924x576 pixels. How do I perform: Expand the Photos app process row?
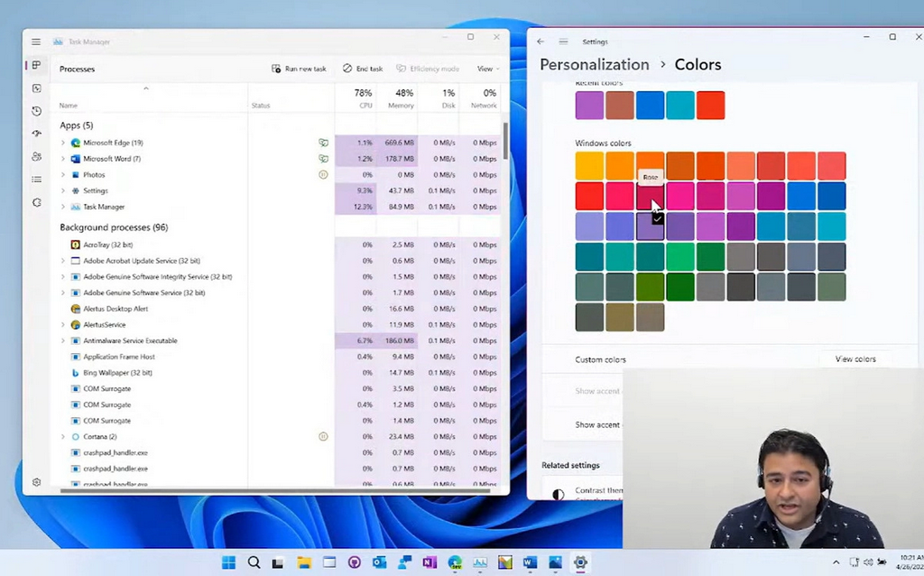click(63, 174)
